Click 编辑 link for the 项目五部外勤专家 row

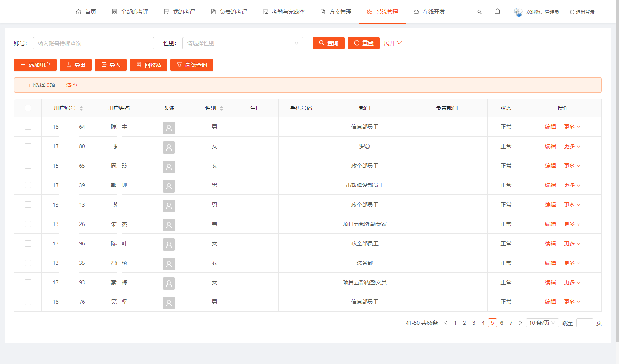coord(550,224)
